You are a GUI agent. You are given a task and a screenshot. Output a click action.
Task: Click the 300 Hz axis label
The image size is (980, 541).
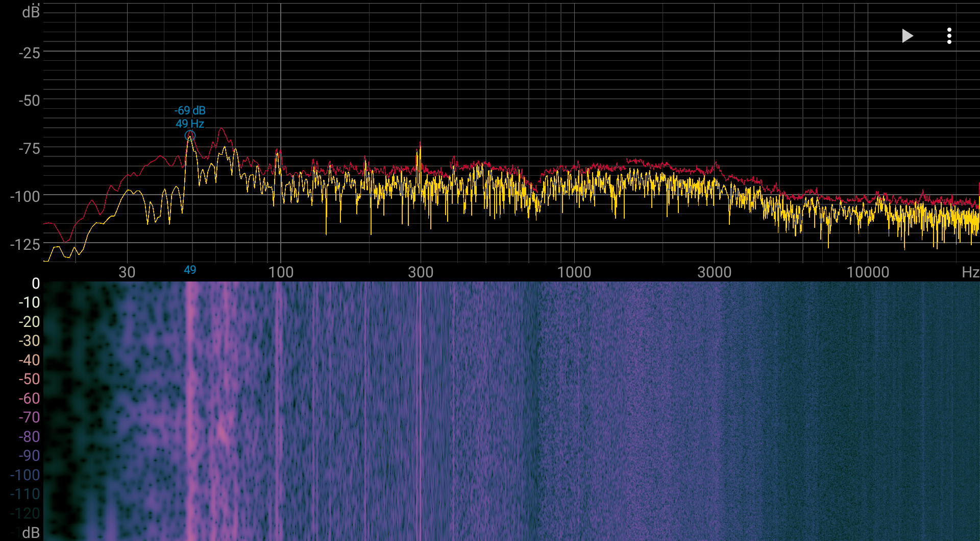point(421,272)
